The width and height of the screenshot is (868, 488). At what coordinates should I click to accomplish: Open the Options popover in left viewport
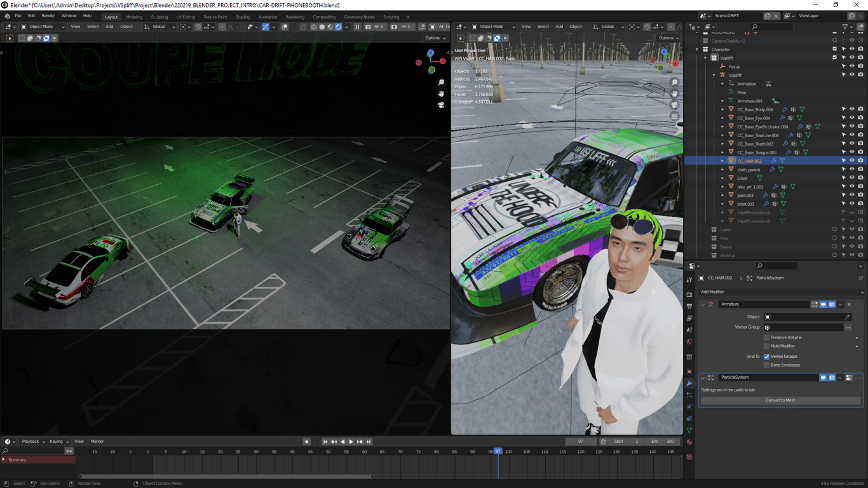point(435,38)
